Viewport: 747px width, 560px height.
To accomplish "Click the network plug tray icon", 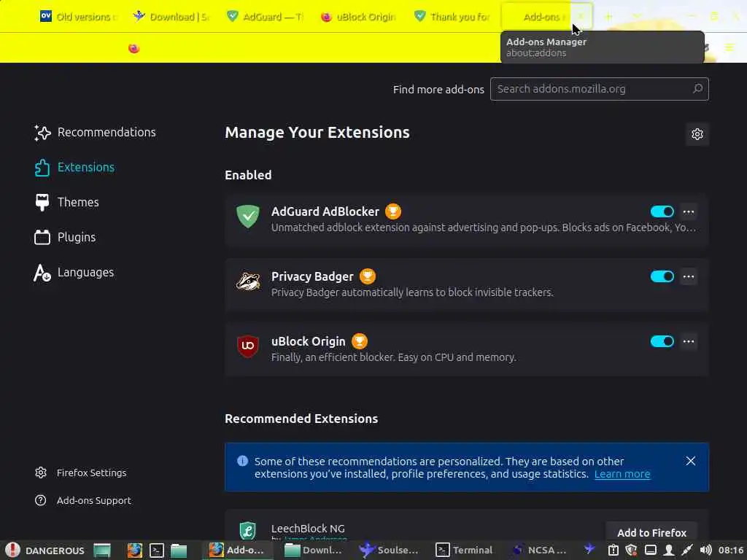I will pyautogui.click(x=686, y=550).
